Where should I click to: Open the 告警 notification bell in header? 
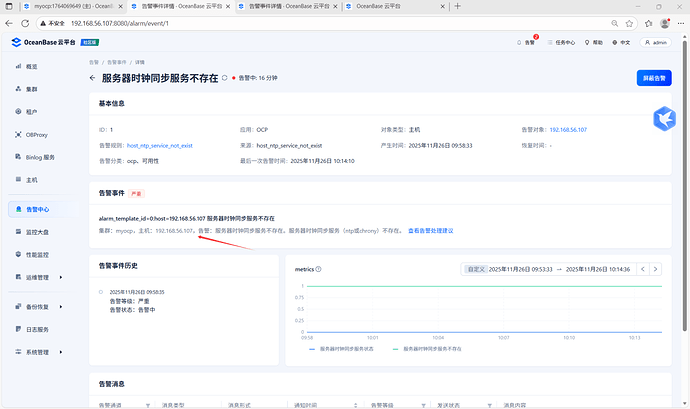(x=530, y=43)
